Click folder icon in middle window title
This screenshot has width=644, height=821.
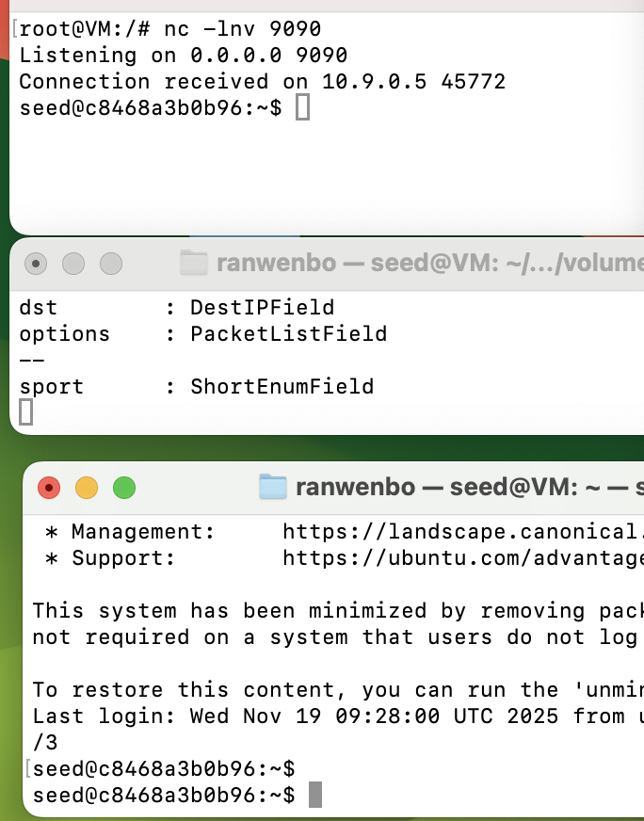tap(193, 263)
